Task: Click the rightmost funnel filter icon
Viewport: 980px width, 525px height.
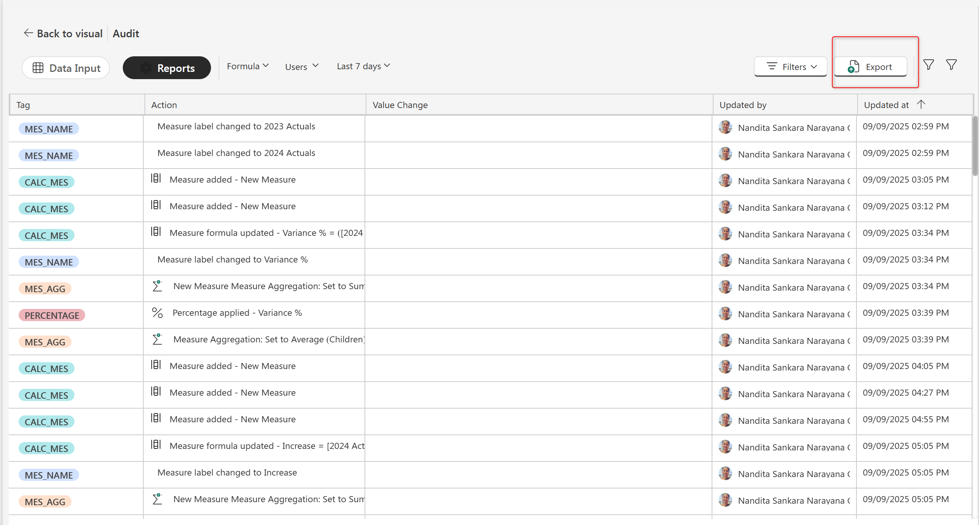Action: point(951,65)
